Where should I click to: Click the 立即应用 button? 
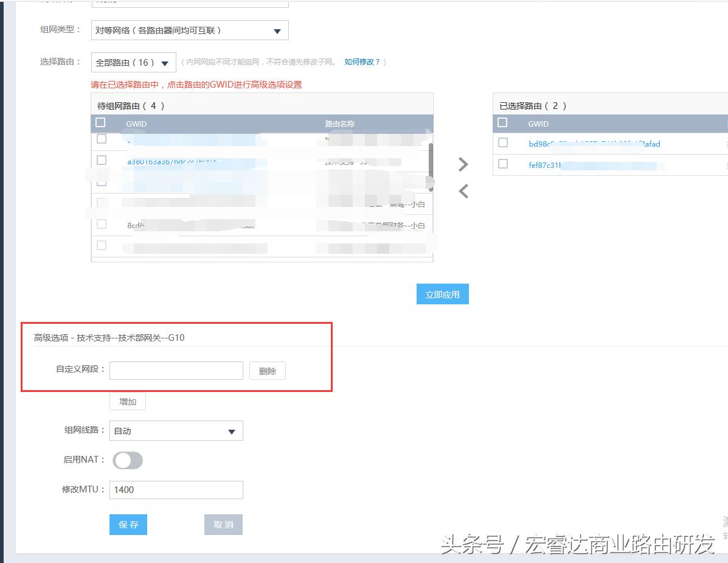click(x=442, y=294)
